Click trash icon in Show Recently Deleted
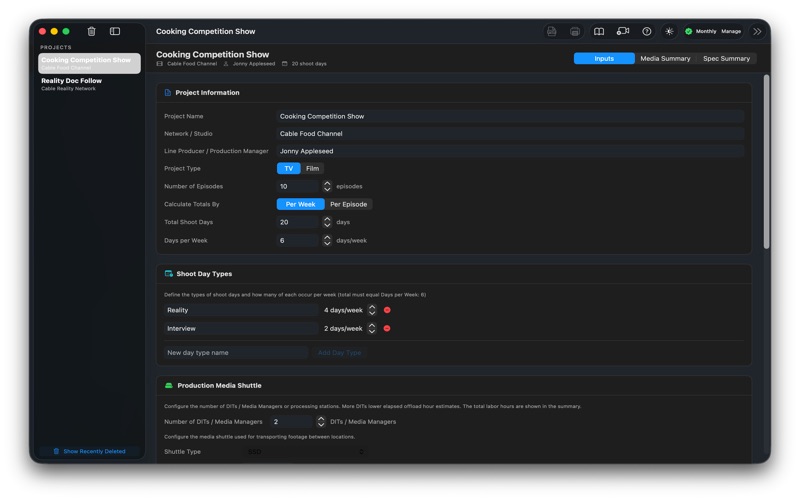Viewport: 800px width, 500px height. (x=56, y=451)
